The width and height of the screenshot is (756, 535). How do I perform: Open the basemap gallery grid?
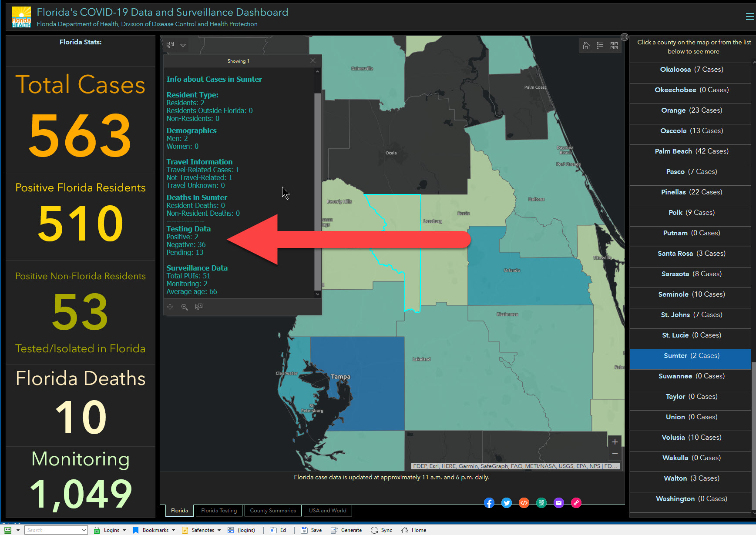pyautogui.click(x=614, y=46)
